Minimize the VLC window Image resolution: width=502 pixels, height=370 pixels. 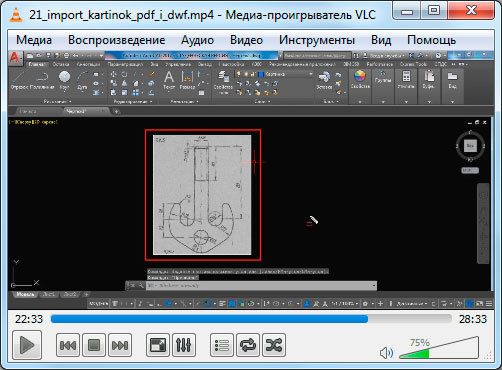pos(406,11)
